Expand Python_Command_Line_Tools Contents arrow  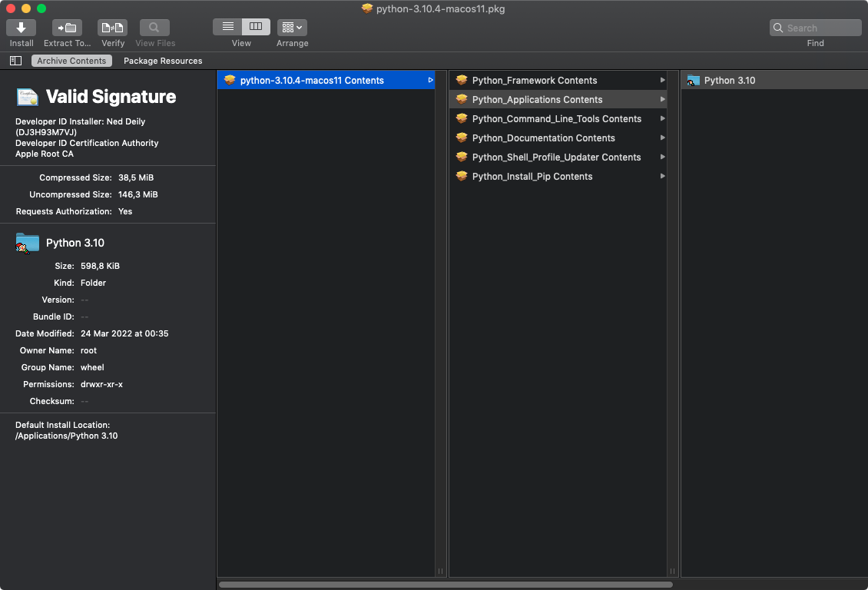click(662, 118)
